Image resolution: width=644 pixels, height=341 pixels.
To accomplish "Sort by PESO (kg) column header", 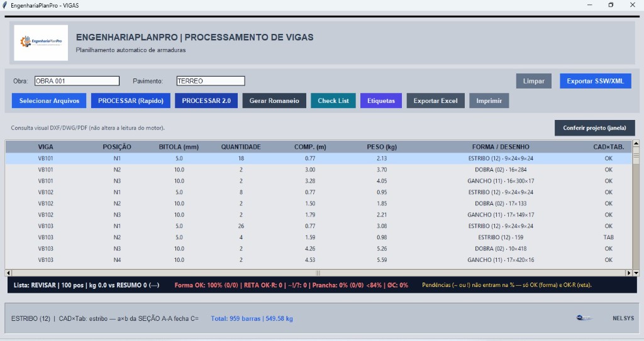I will pos(382,147).
